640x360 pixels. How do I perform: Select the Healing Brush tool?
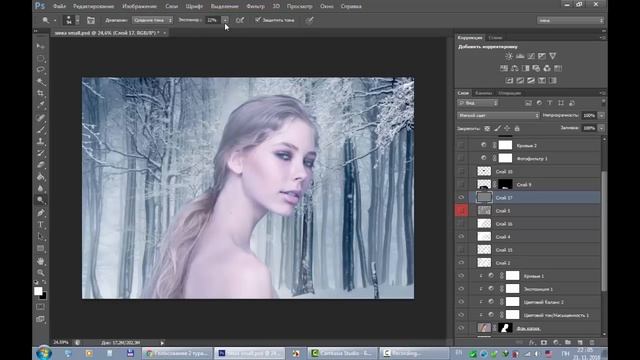tap(40, 118)
